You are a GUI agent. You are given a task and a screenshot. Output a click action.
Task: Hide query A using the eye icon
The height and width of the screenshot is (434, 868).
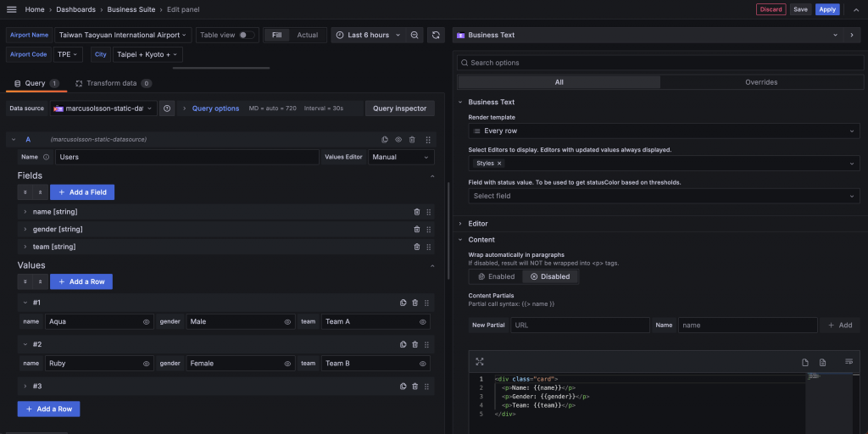coord(398,139)
